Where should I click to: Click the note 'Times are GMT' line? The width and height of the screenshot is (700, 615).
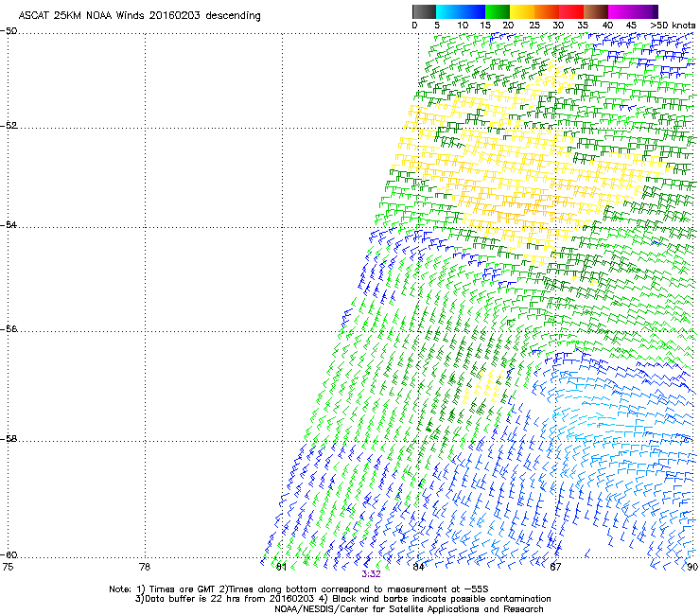coord(299,589)
